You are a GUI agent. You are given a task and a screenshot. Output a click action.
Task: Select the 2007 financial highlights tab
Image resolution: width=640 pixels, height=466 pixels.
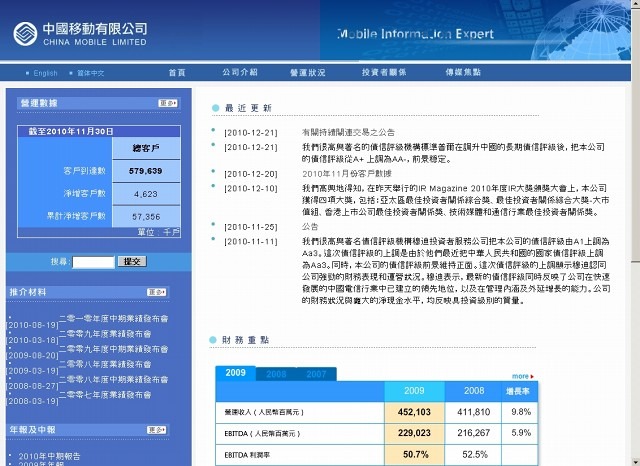click(316, 374)
